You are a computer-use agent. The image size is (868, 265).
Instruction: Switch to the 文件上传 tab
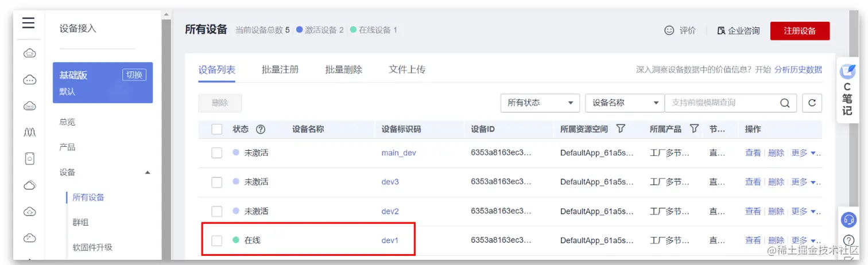[407, 70]
